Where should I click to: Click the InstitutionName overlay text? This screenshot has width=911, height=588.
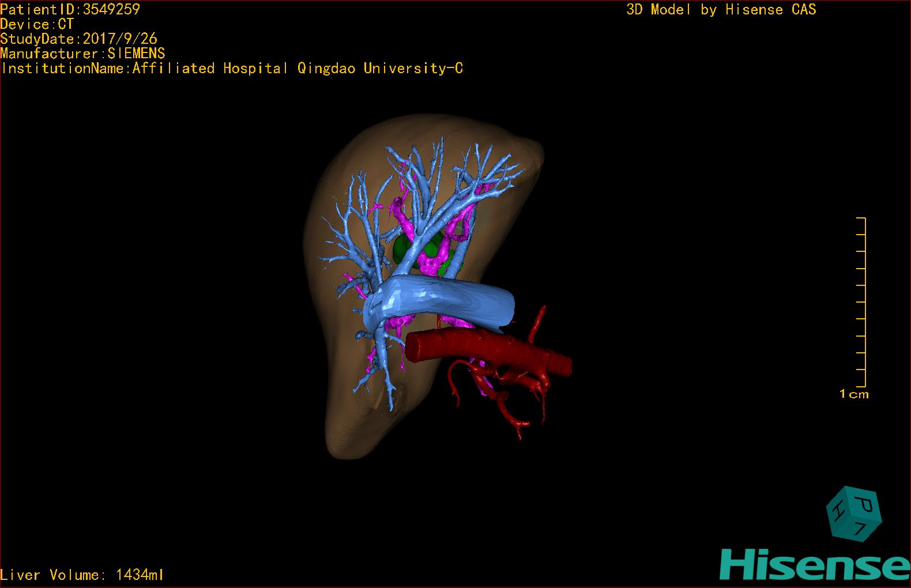tap(232, 69)
